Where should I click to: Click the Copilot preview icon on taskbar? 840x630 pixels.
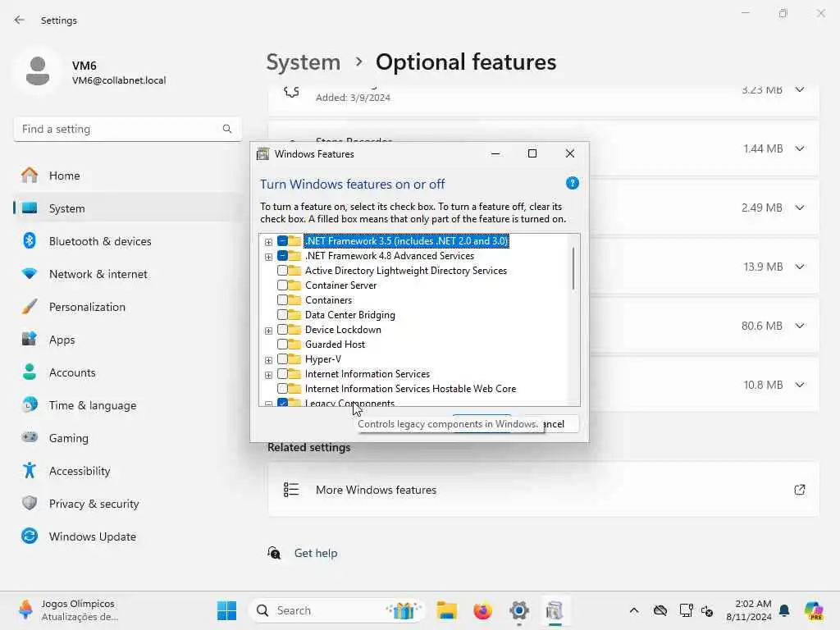coord(814,610)
